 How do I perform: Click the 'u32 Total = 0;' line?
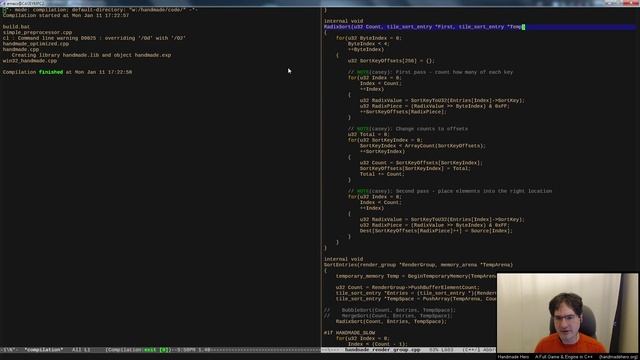click(x=369, y=135)
